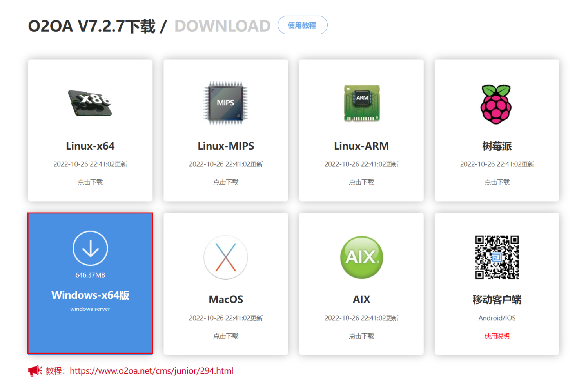Open the o2oa.net tutorial URL
The height and width of the screenshot is (379, 588).
(151, 371)
